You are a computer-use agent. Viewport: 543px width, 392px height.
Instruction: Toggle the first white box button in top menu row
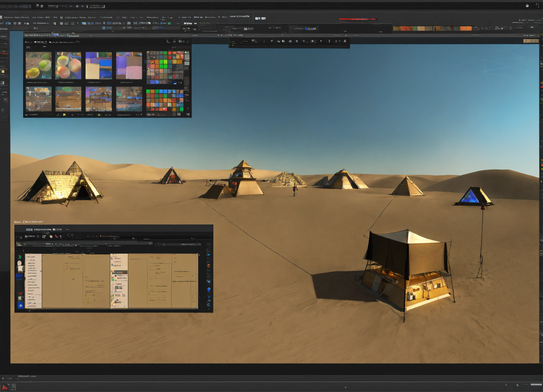point(258,18)
